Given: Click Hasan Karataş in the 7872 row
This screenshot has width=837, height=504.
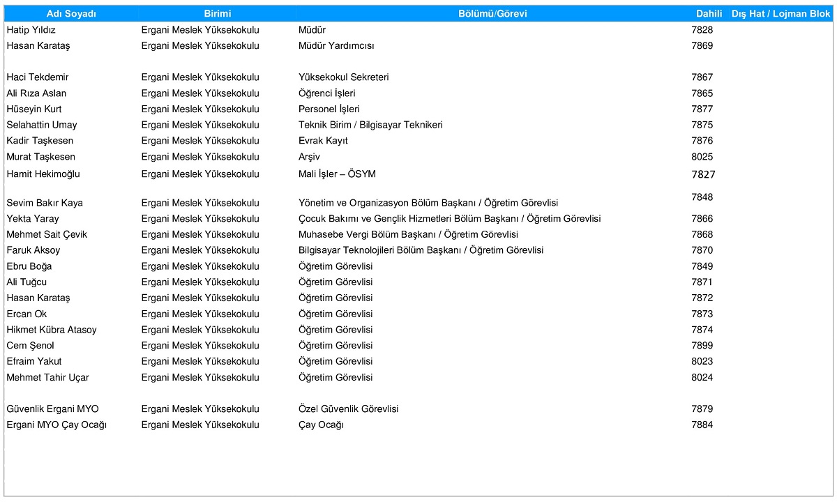Looking at the screenshot, I should (x=38, y=298).
